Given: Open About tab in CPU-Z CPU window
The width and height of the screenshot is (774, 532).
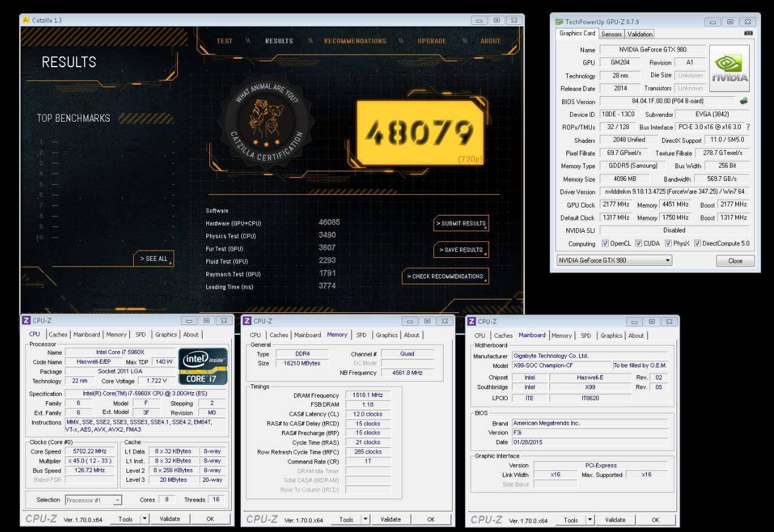Looking at the screenshot, I should click(191, 334).
